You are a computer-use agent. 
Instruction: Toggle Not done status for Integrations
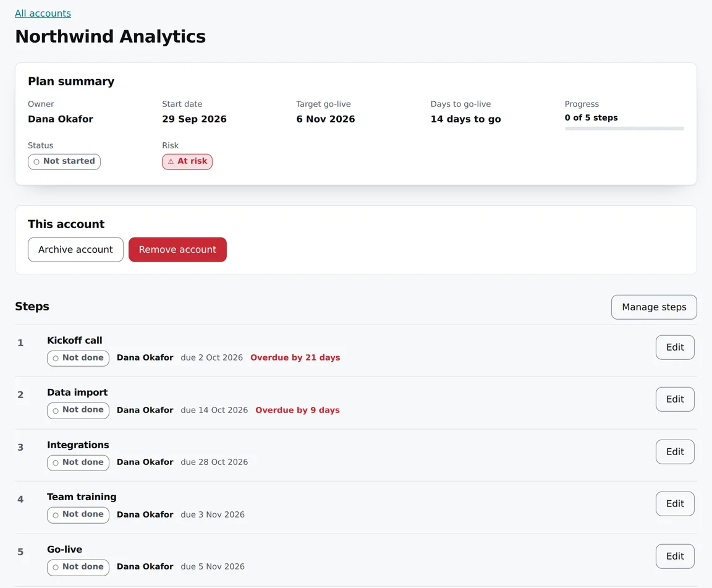click(x=78, y=462)
